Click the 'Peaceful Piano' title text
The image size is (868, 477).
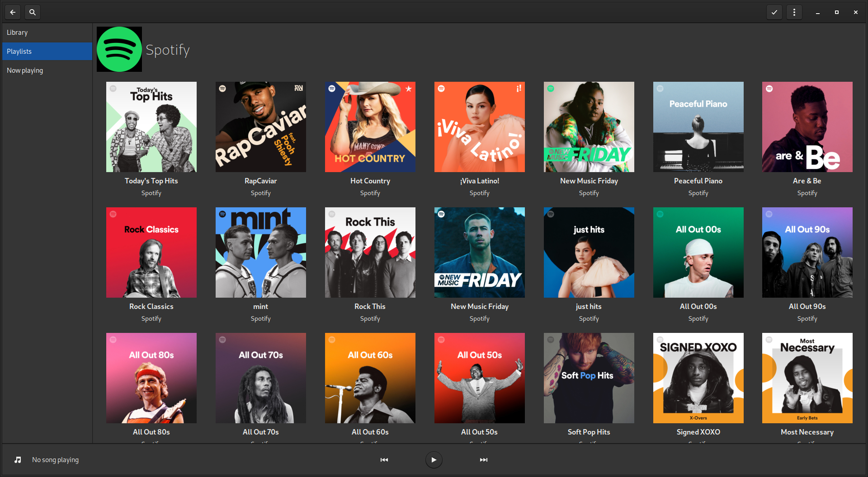698,181
